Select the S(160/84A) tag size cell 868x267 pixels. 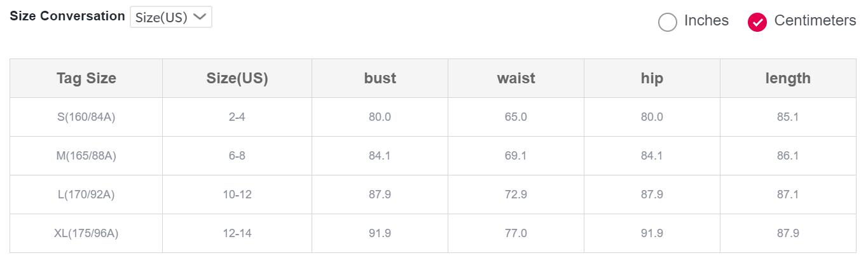(86, 117)
